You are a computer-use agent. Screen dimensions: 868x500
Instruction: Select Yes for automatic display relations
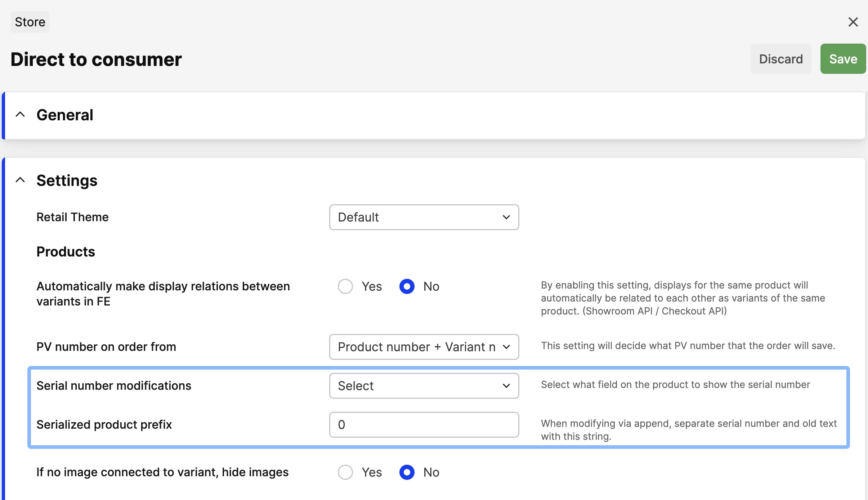pos(345,286)
